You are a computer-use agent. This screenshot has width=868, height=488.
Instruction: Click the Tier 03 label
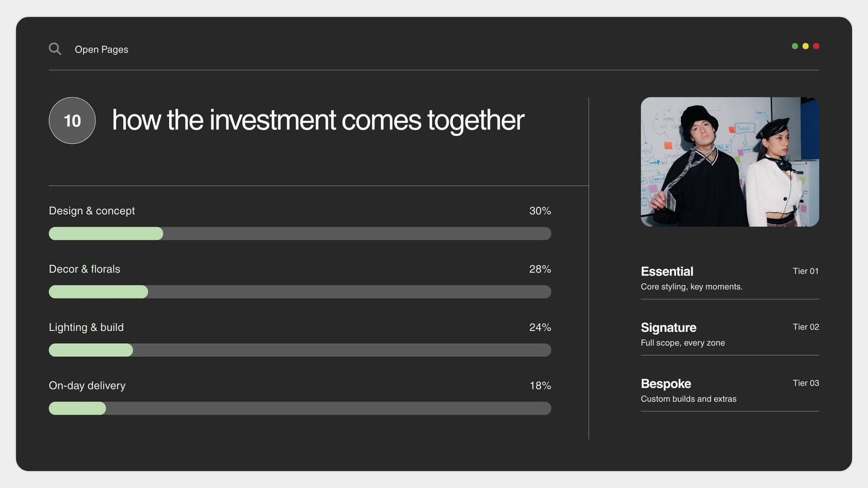click(806, 383)
